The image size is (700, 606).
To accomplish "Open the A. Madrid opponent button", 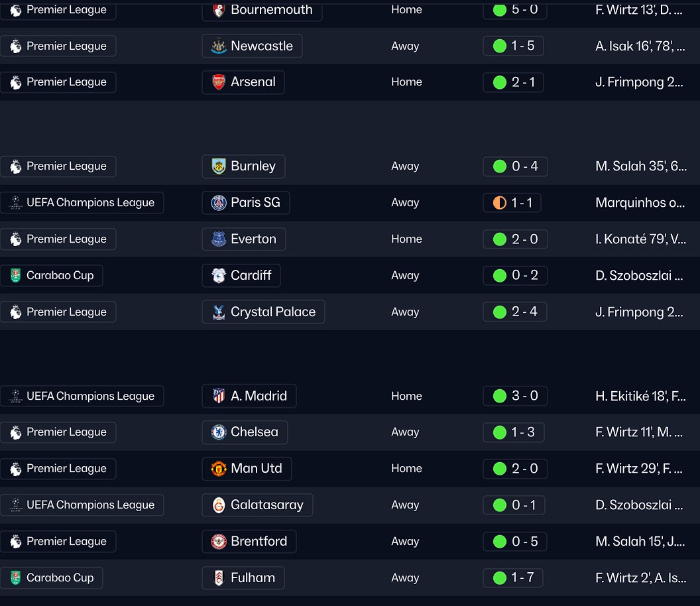I will (x=249, y=396).
